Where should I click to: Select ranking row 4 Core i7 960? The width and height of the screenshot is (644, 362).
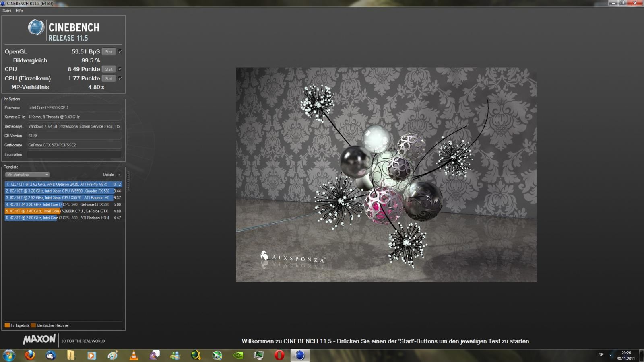click(63, 204)
